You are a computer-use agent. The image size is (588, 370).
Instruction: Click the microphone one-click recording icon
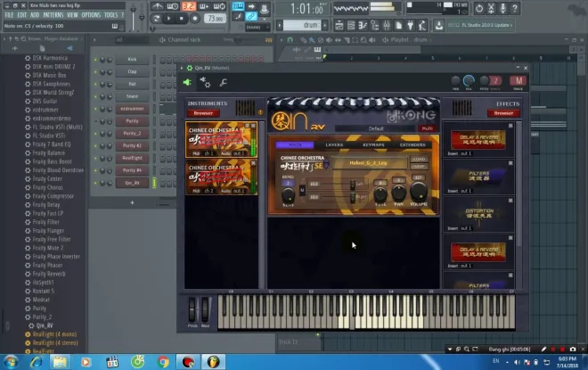502,8
